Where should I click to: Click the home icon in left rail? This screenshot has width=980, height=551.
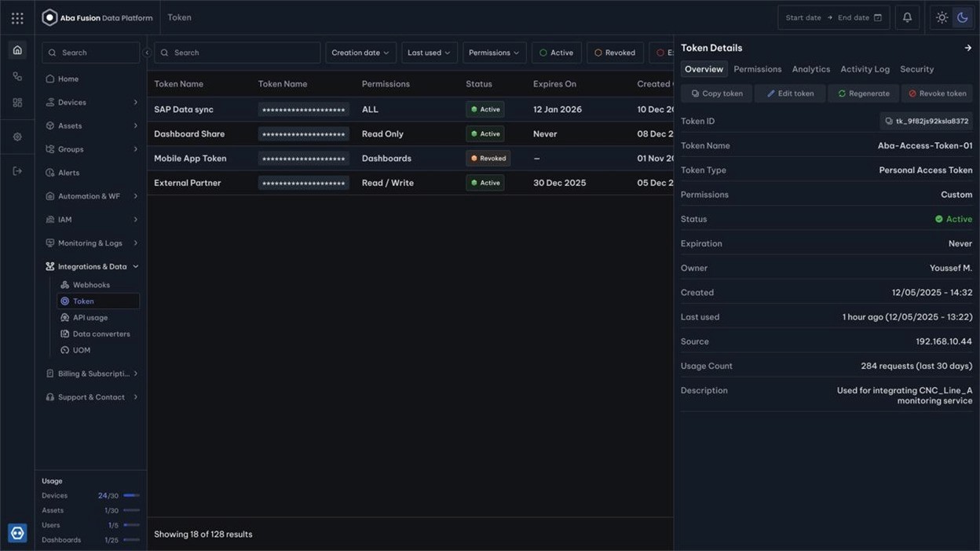[x=17, y=50]
